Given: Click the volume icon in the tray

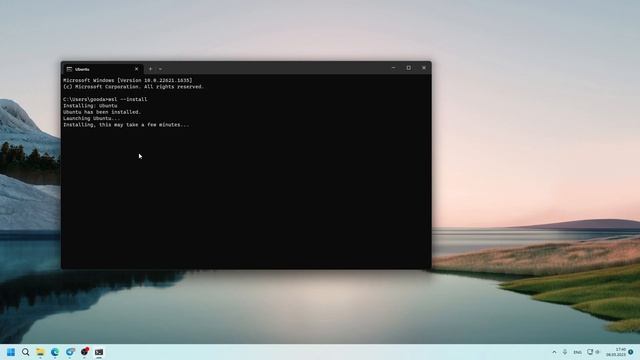Looking at the screenshot, I should point(598,352).
